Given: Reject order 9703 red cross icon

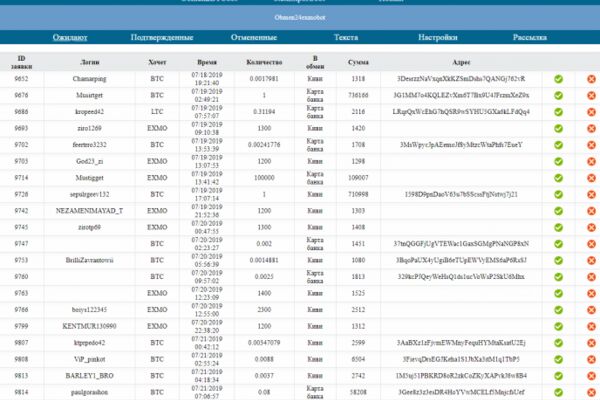Looking at the screenshot, I should [592, 161].
